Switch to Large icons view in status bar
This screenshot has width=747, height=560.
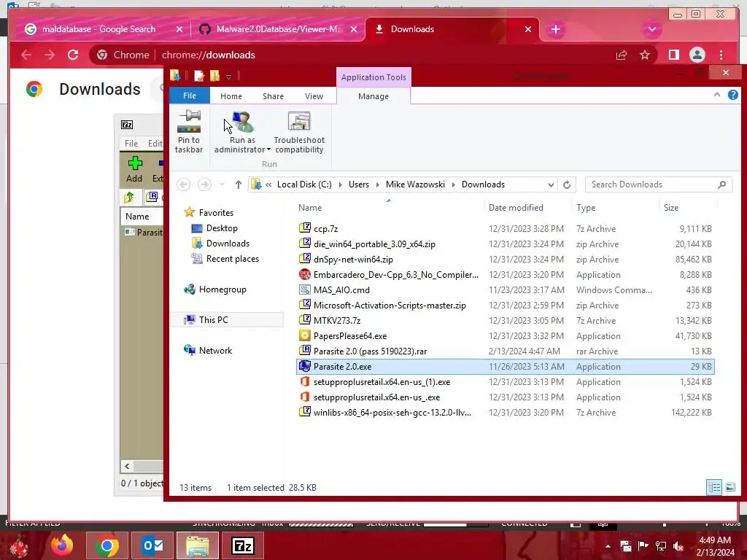(x=729, y=487)
